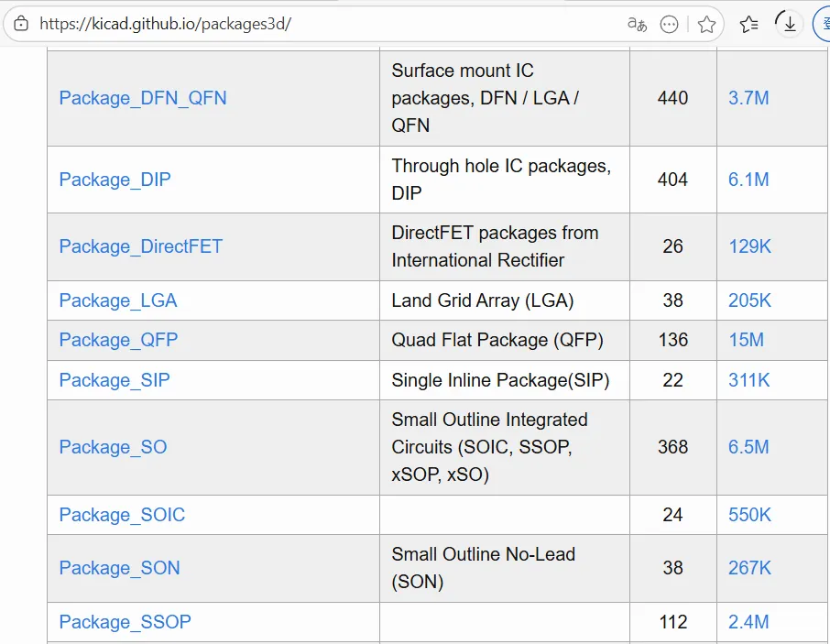Click the site info lock icon
830x644 pixels.
pyautogui.click(x=21, y=24)
